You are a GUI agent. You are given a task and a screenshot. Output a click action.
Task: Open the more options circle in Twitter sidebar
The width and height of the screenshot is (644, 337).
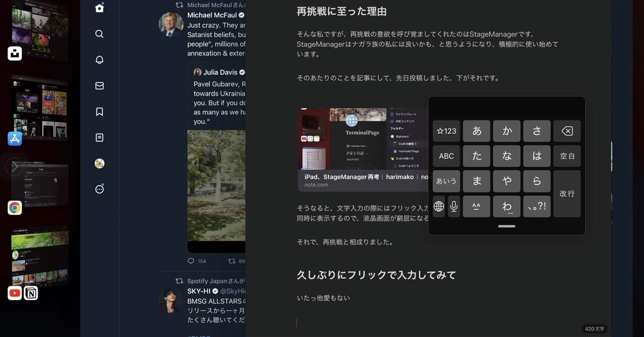click(x=99, y=189)
